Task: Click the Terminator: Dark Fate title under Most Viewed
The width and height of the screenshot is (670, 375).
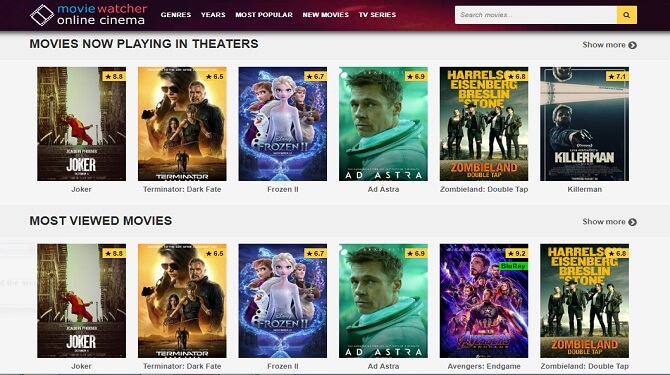Action: pyautogui.click(x=182, y=366)
